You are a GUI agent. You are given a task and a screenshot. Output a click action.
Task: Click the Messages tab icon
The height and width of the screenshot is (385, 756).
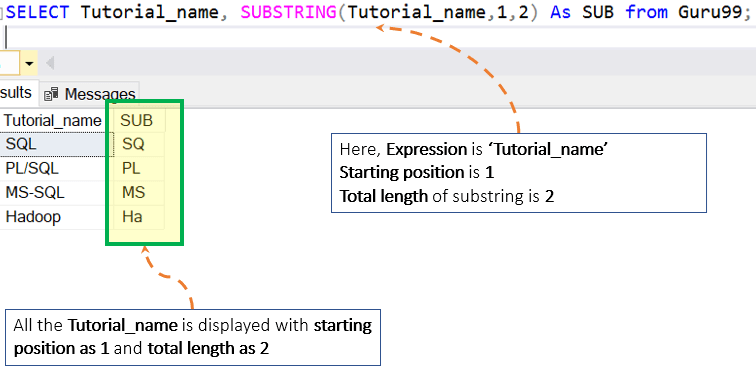(51, 94)
